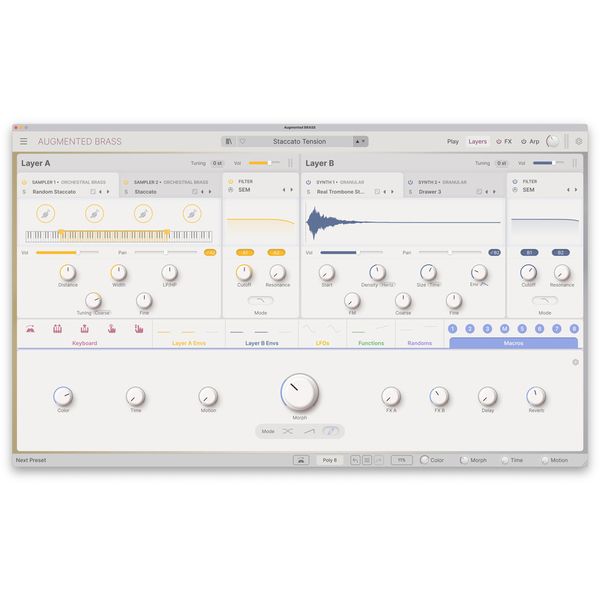
Task: Click the B1 routing pill in Layer B filter
Action: [529, 253]
